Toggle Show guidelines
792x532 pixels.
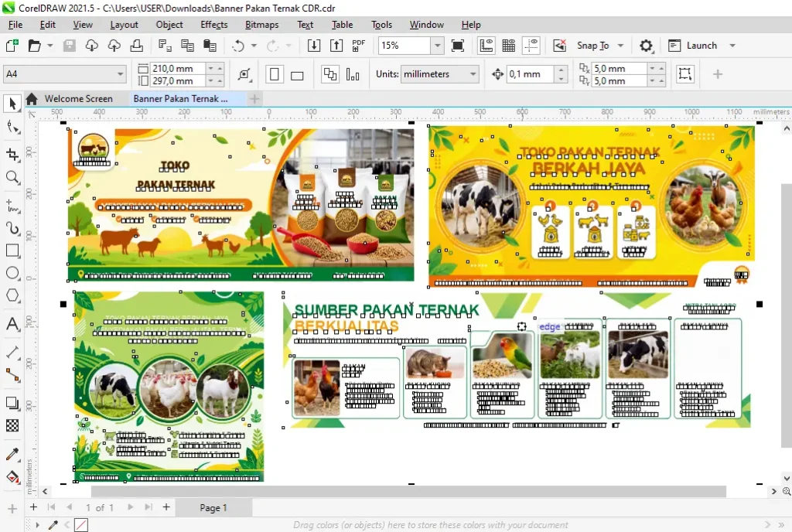coord(531,46)
